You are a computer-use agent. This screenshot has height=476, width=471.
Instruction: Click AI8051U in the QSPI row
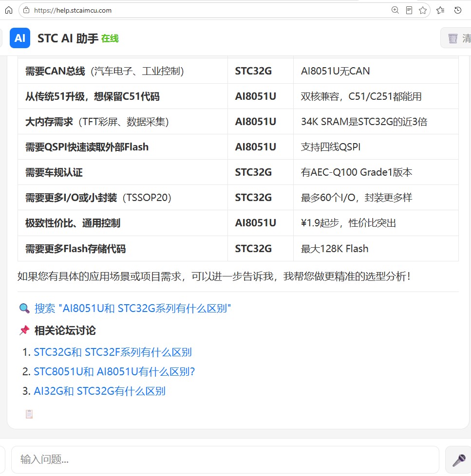click(x=256, y=147)
